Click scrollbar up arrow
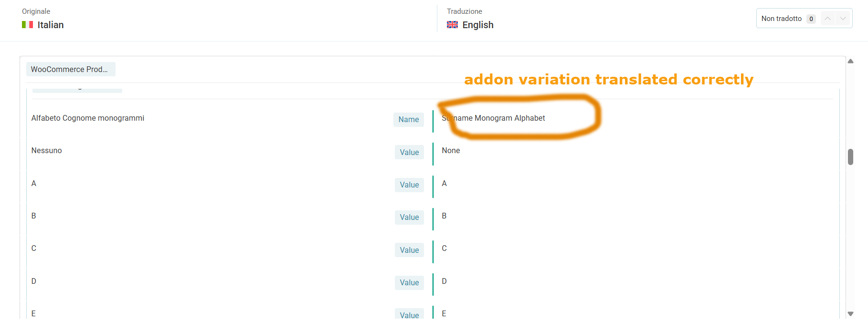Image resolution: width=868 pixels, height=332 pixels. coord(850,61)
